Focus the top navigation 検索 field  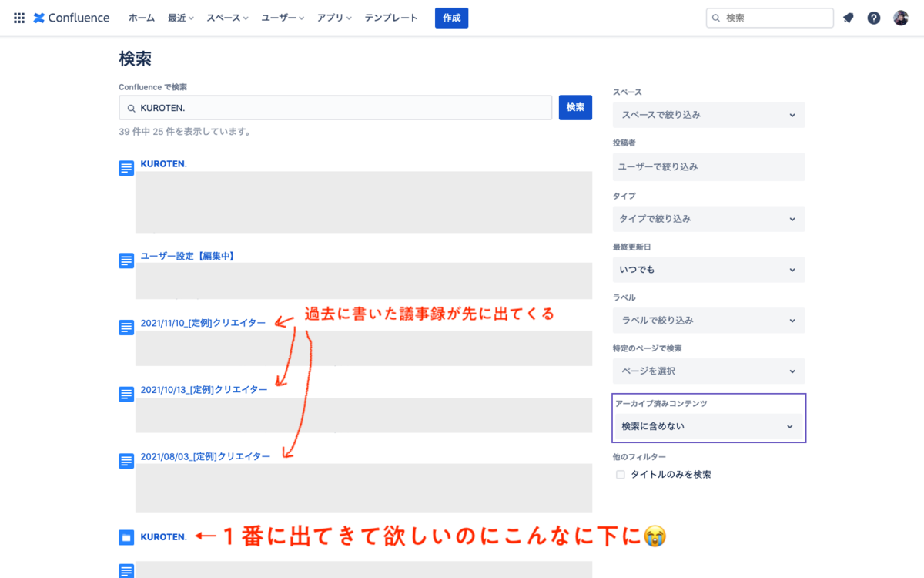coord(770,18)
